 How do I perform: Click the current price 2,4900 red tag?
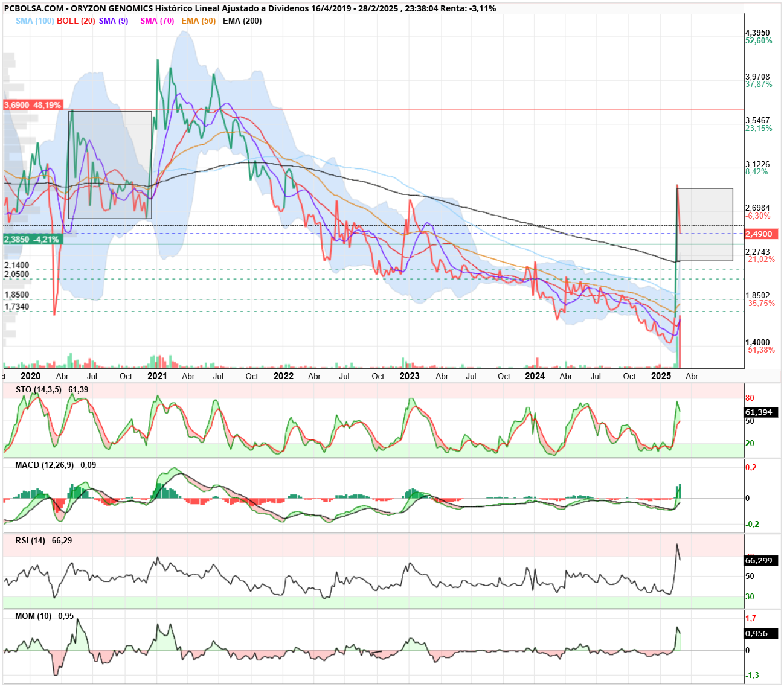click(760, 234)
